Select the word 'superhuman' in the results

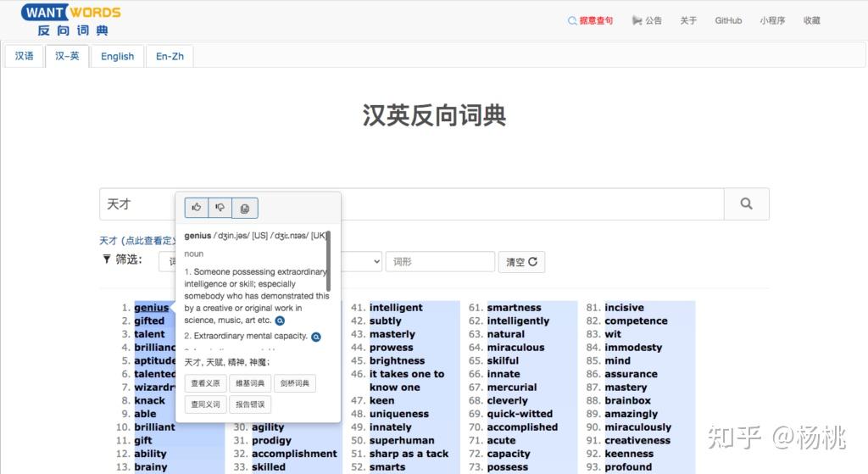coord(402,440)
